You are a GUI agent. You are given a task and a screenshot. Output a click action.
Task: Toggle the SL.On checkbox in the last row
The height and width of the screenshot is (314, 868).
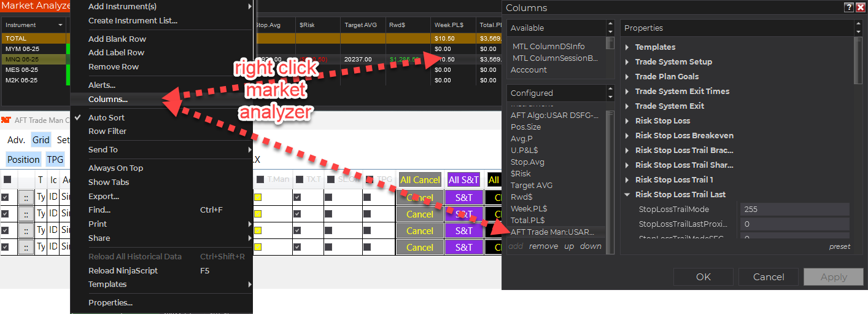(328, 247)
